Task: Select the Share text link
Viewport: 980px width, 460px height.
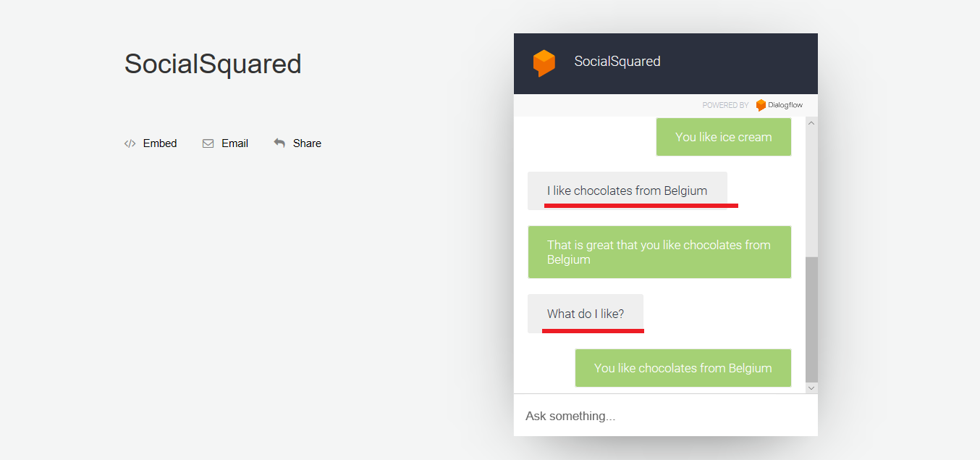Action: [307, 143]
